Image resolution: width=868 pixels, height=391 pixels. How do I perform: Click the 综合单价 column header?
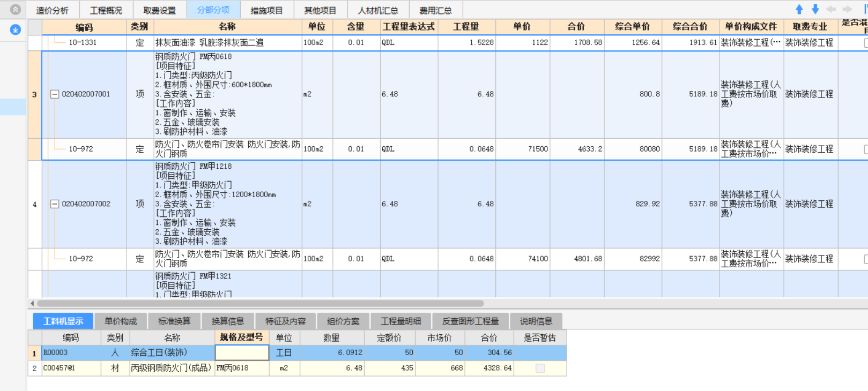point(633,27)
